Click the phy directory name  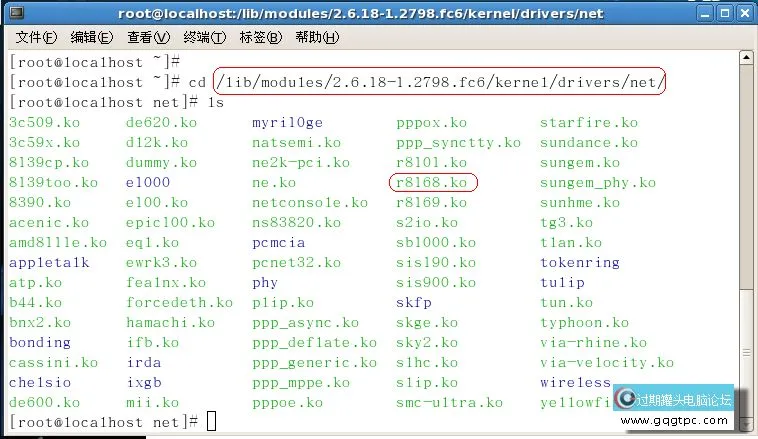265,283
